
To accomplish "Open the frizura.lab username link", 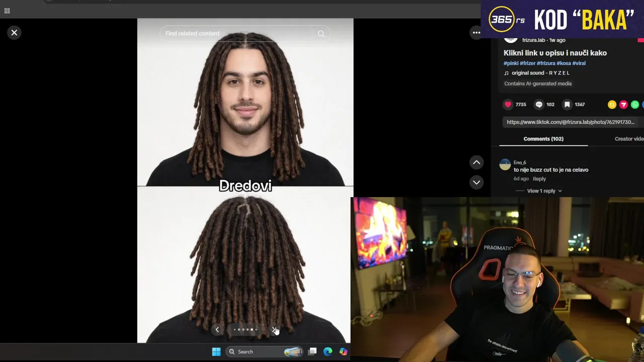I will [533, 40].
